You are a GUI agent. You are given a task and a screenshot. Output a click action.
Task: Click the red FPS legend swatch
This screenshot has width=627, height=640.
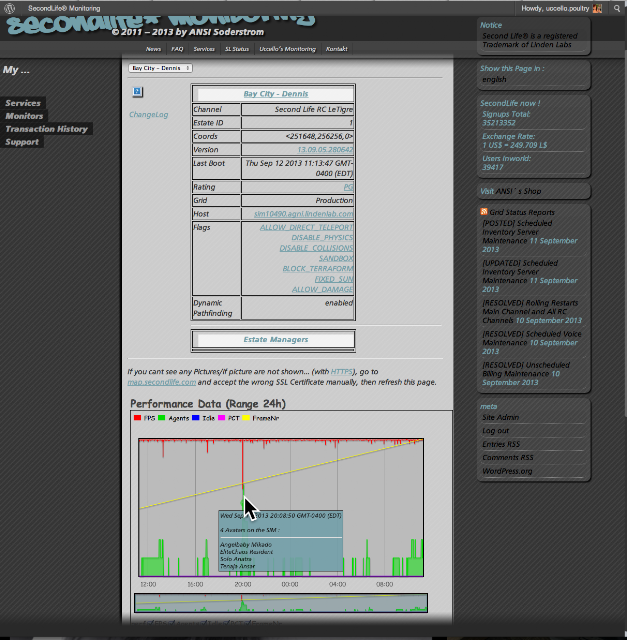(137, 418)
